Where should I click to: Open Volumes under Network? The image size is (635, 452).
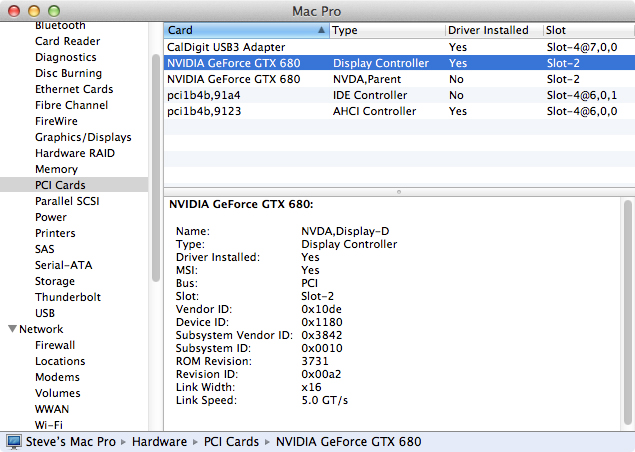point(58,393)
